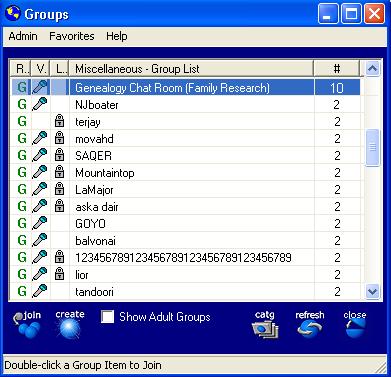The height and width of the screenshot is (377, 391).
Task: Click microphone icon in GOYO row
Action: [40, 223]
